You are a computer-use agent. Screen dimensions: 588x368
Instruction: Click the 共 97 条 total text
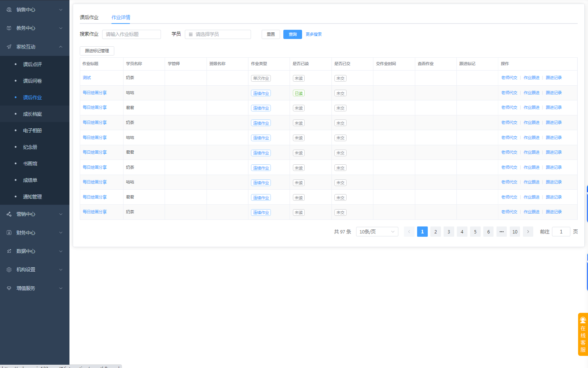pos(343,232)
